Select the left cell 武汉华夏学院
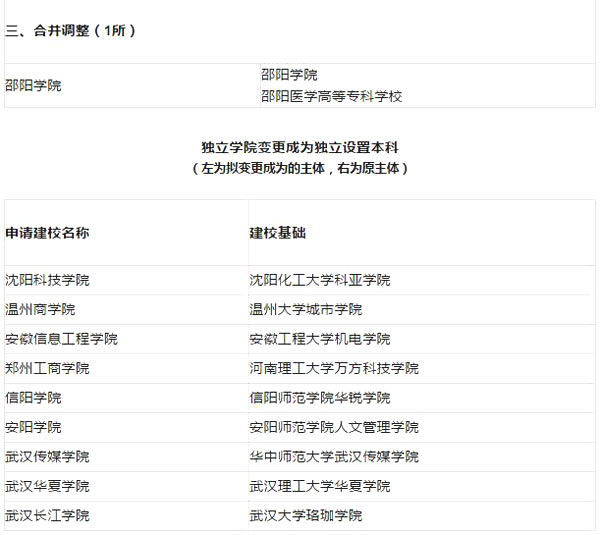Viewport: 600px width, 535px height. click(x=126, y=486)
